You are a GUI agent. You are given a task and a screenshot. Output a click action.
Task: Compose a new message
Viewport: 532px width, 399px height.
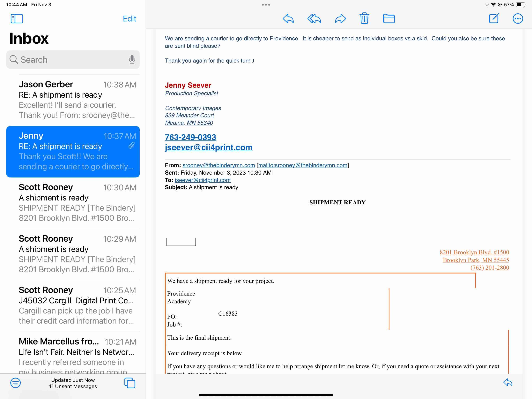coord(494,19)
